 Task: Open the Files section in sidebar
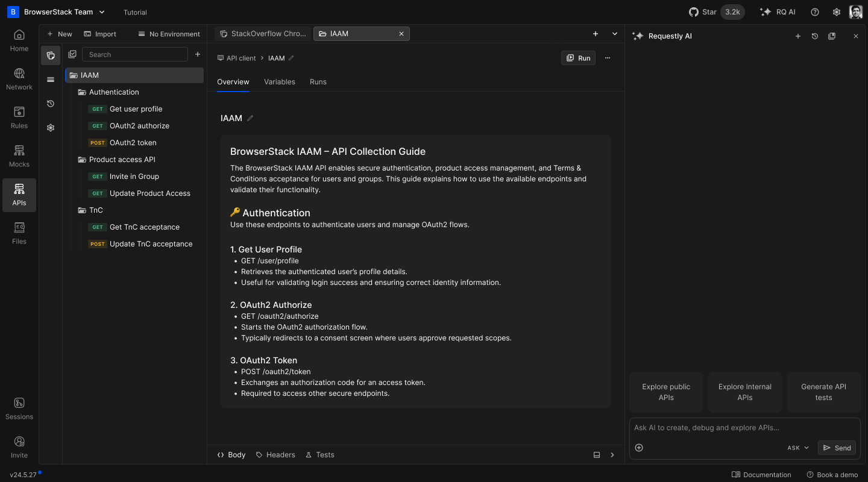point(19,234)
